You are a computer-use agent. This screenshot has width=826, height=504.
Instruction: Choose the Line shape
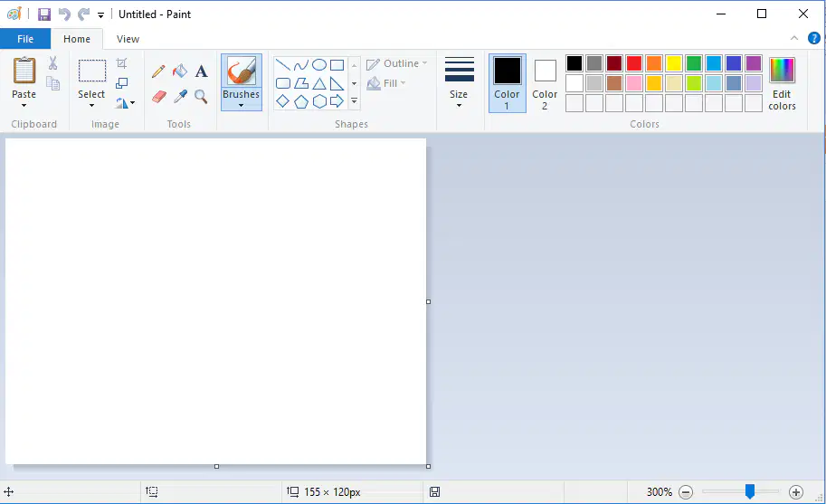click(283, 65)
